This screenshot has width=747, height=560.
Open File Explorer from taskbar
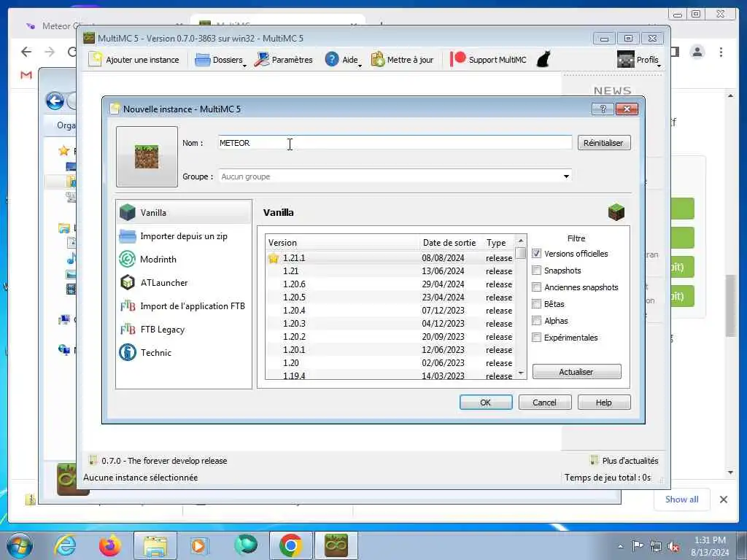coord(155,545)
